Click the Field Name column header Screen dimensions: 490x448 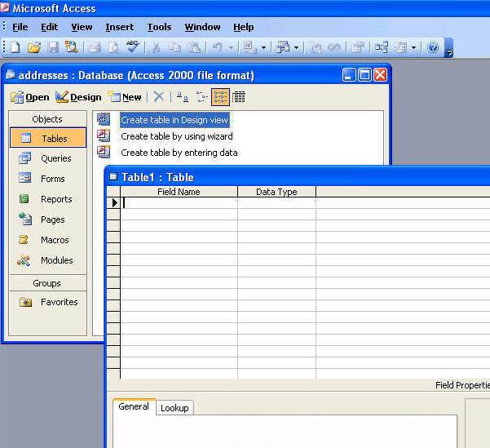pos(179,192)
